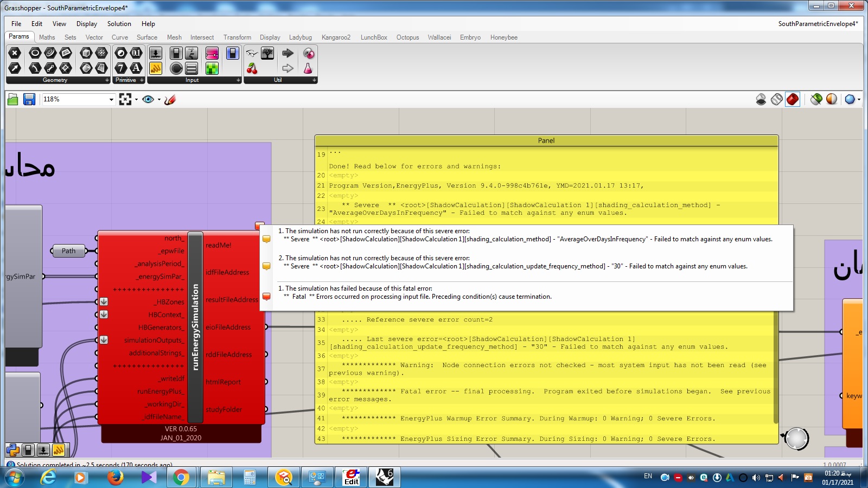Screen dimensions: 868x488
Task: Select the cherry icon in Util panel
Action: pos(252,68)
